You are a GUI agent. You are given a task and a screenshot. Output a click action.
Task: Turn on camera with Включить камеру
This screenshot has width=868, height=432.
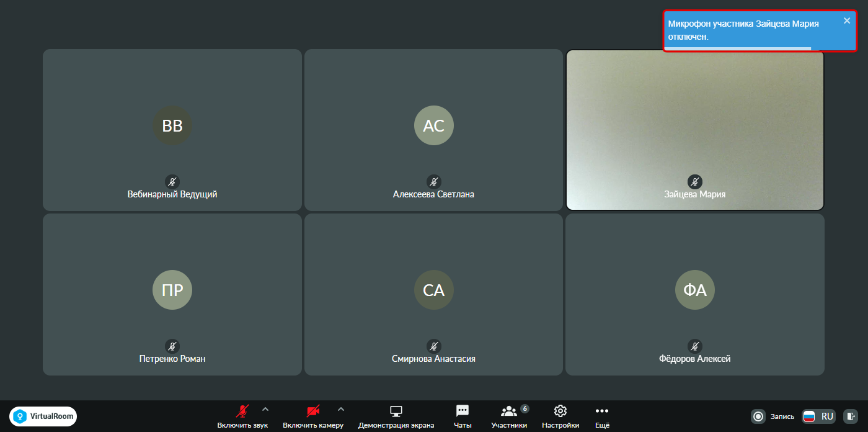tap(313, 416)
